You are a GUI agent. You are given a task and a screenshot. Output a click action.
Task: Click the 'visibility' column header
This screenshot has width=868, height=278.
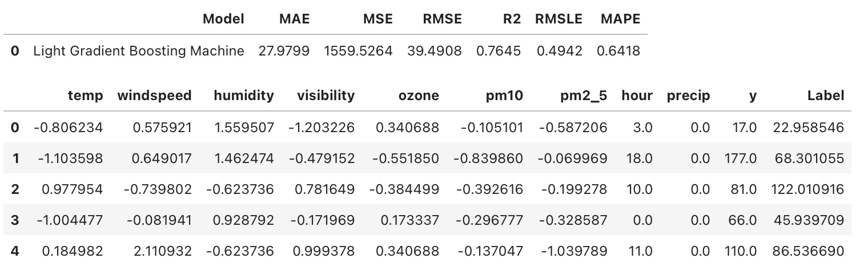coord(325,96)
